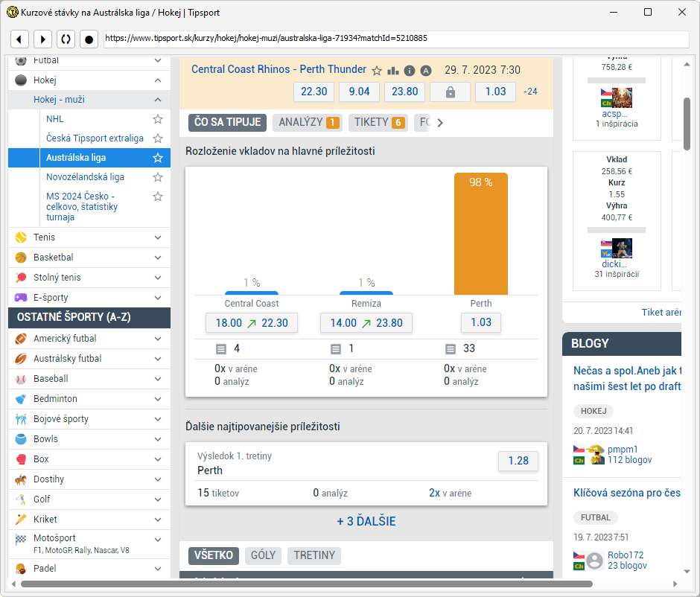This screenshot has width=700, height=597.
Task: Click odds 22.30 in match header
Action: coord(314,92)
